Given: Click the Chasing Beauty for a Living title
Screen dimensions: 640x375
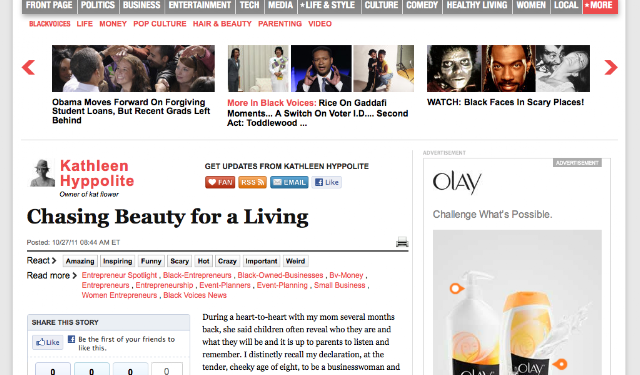Looking at the screenshot, I should click(168, 217).
